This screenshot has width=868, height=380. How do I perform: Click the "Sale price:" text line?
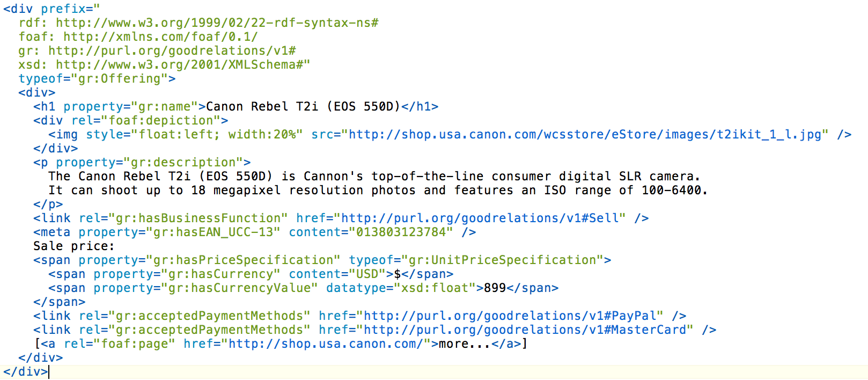[x=74, y=246]
